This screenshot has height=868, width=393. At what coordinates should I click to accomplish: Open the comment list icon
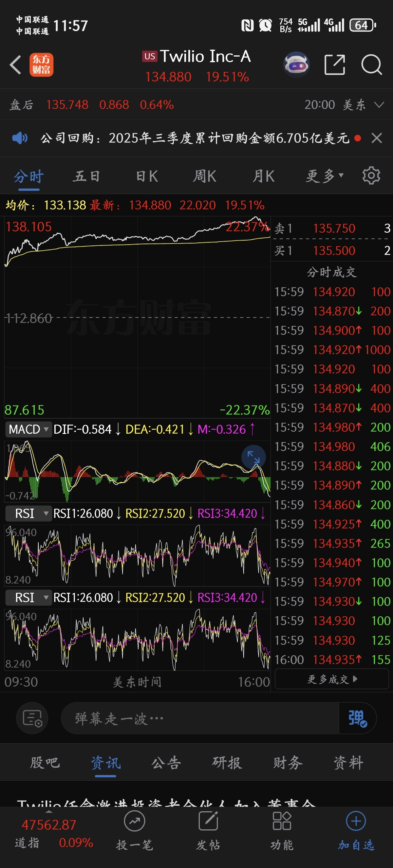coord(32,718)
